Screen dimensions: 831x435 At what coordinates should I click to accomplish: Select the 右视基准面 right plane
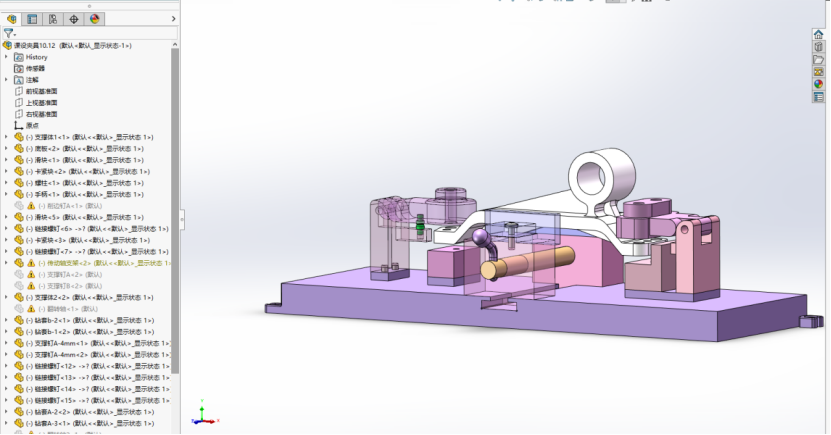click(x=41, y=114)
